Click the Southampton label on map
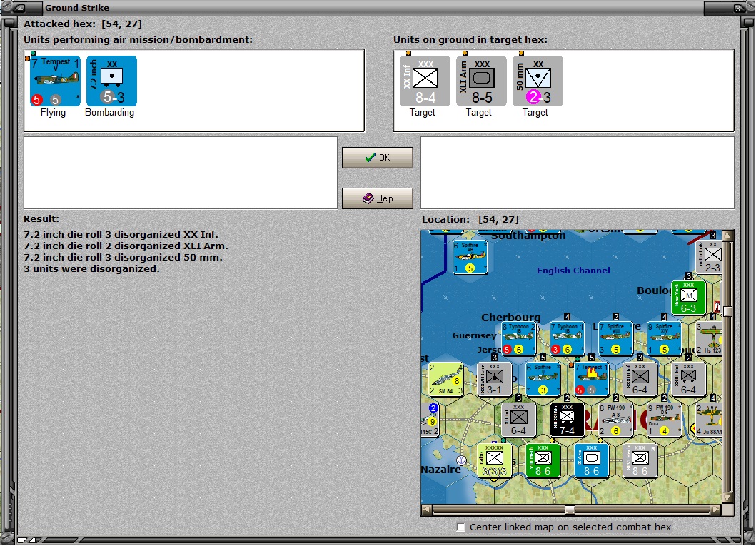This screenshot has width=756, height=546. (528, 236)
